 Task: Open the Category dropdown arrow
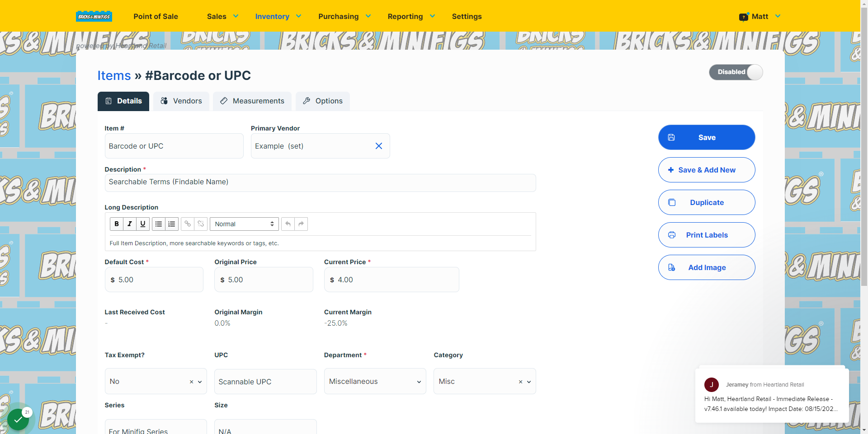(x=529, y=382)
